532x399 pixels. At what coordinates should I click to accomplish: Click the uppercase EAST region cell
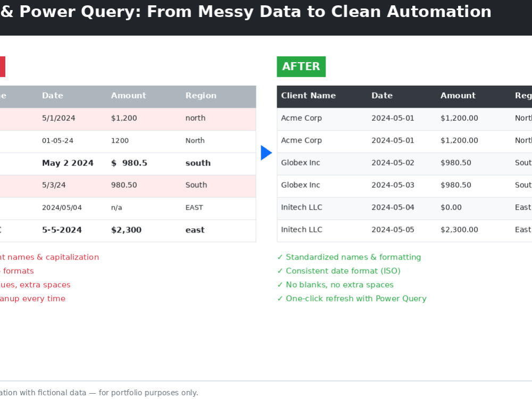point(194,207)
